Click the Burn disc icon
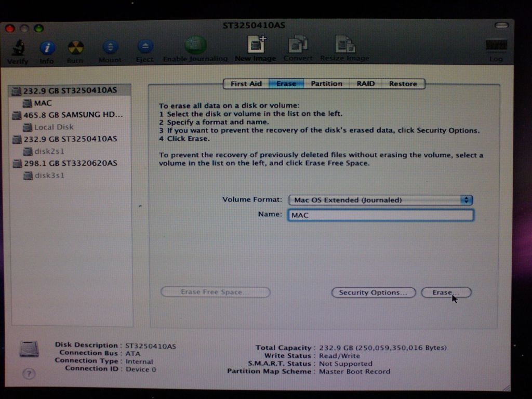 (x=75, y=47)
